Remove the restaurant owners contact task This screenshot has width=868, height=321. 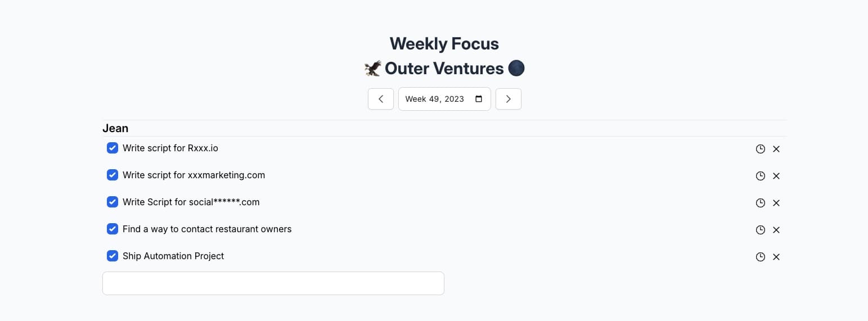point(776,230)
